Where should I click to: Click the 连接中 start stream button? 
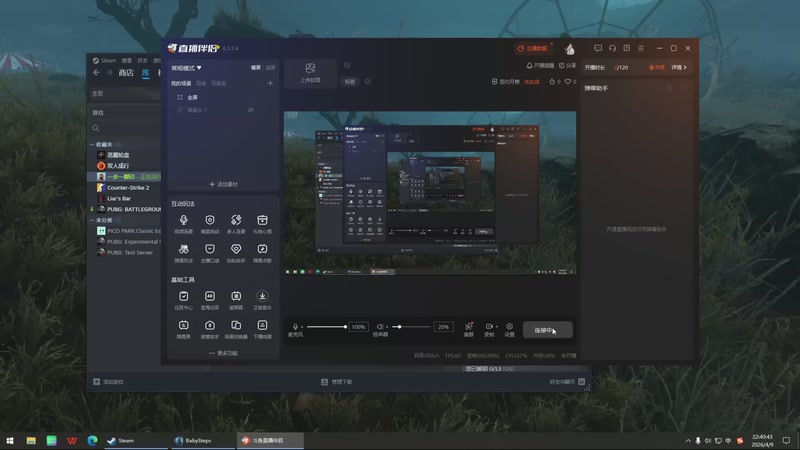click(547, 330)
